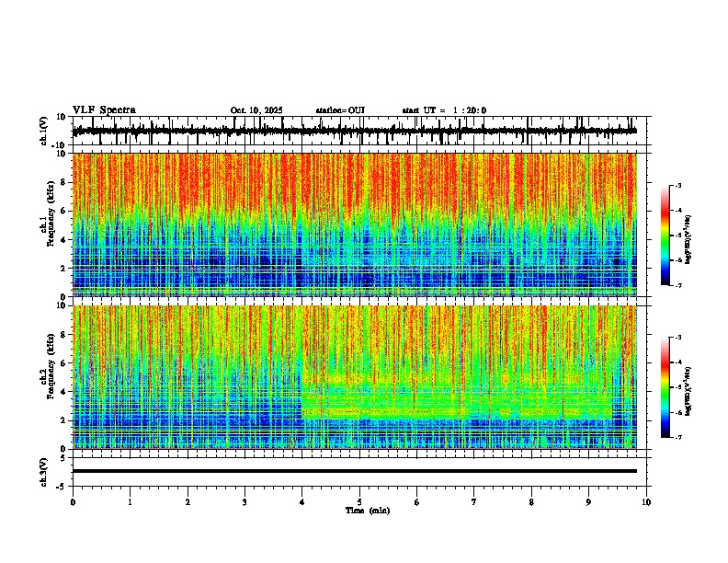The image size is (728, 563).
Task: Click the 'VLF Spectra' title text
Action: 104,109
